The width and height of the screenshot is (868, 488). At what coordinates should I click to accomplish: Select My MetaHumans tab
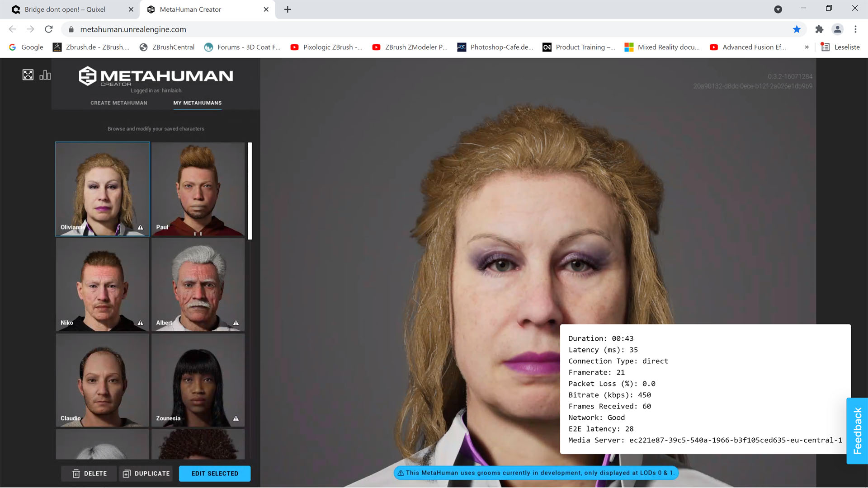click(x=198, y=103)
